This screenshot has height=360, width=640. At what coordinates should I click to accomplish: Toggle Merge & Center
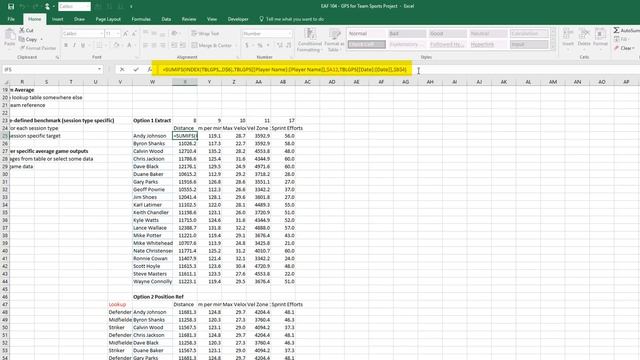tap(211, 45)
